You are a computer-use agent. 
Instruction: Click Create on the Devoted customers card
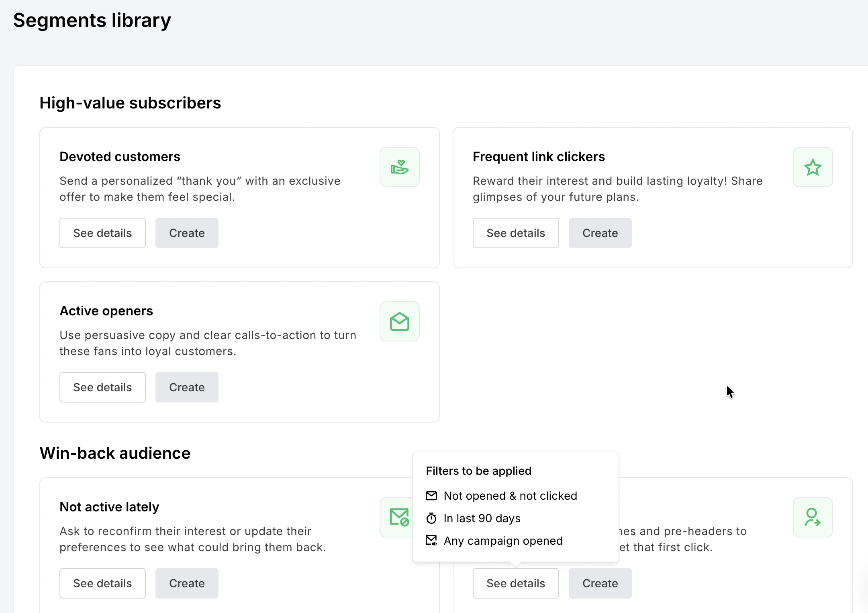point(186,233)
